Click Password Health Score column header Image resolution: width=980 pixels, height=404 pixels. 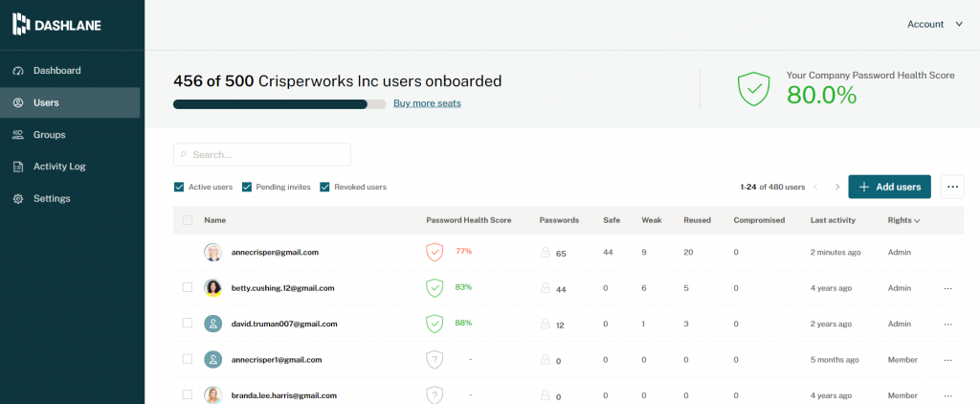pyautogui.click(x=469, y=220)
